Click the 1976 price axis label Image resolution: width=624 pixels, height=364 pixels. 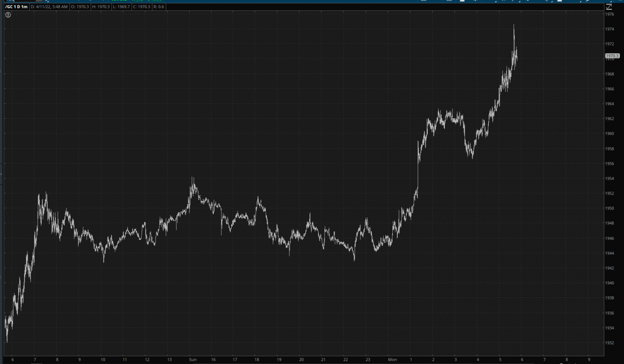tap(609, 14)
